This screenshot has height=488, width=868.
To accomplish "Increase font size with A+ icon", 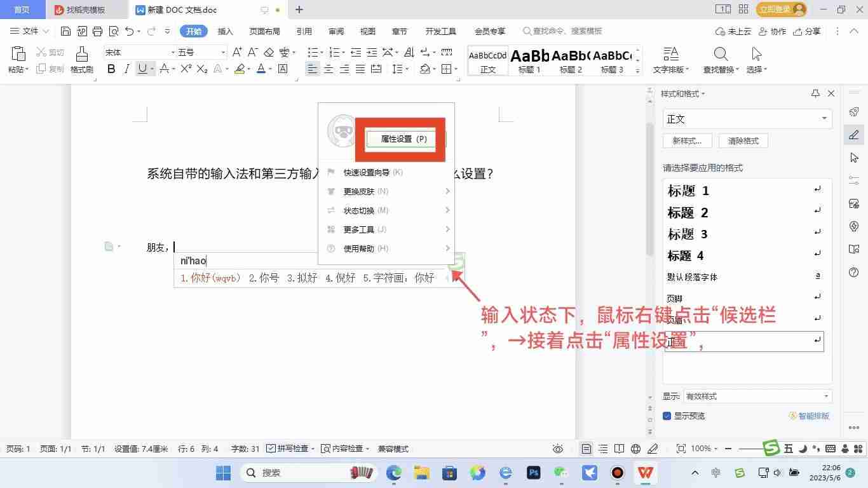I will pos(237,52).
